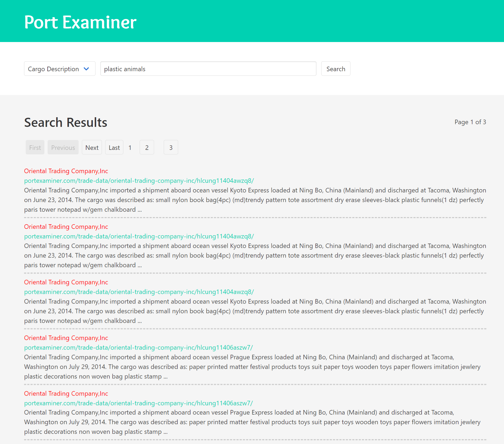Open third hlcung11404awzq8 result URL

(x=139, y=292)
